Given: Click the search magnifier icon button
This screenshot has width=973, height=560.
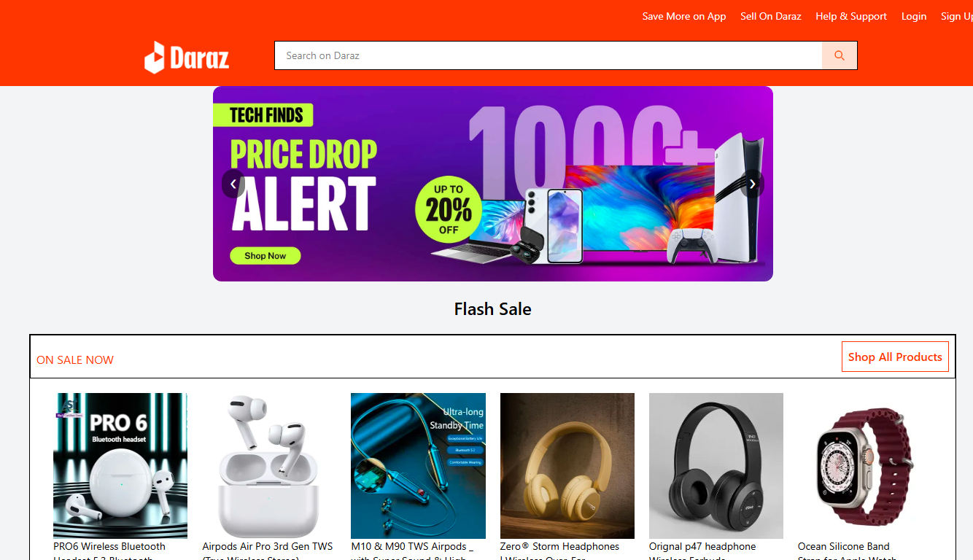Looking at the screenshot, I should point(840,55).
